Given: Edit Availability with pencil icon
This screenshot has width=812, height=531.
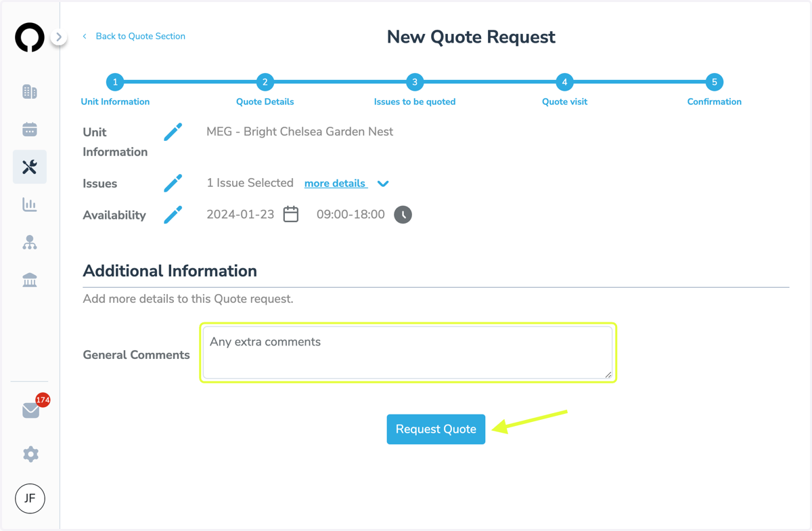Looking at the screenshot, I should pyautogui.click(x=173, y=215).
